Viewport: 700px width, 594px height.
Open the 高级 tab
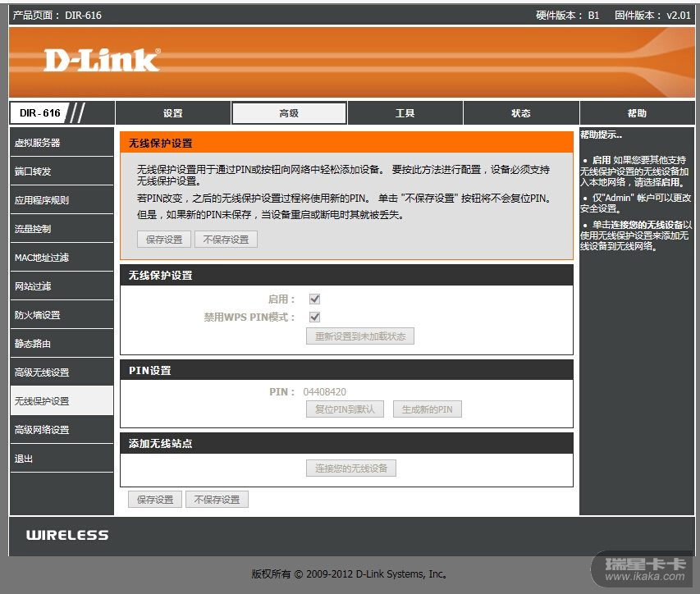(289, 113)
